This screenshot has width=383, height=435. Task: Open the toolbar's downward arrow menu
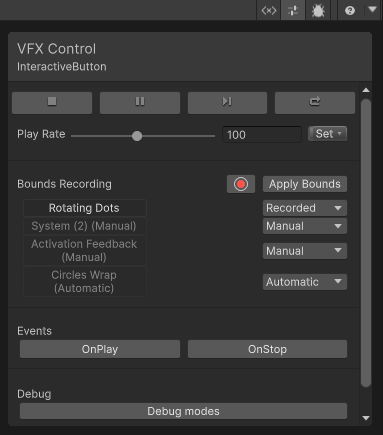pyautogui.click(x=373, y=10)
